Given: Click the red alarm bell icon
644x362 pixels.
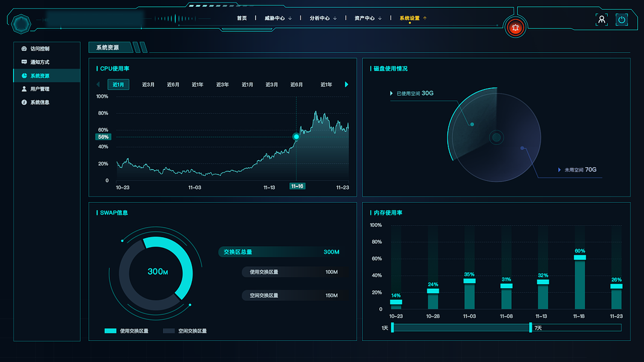Looking at the screenshot, I should click(515, 28).
